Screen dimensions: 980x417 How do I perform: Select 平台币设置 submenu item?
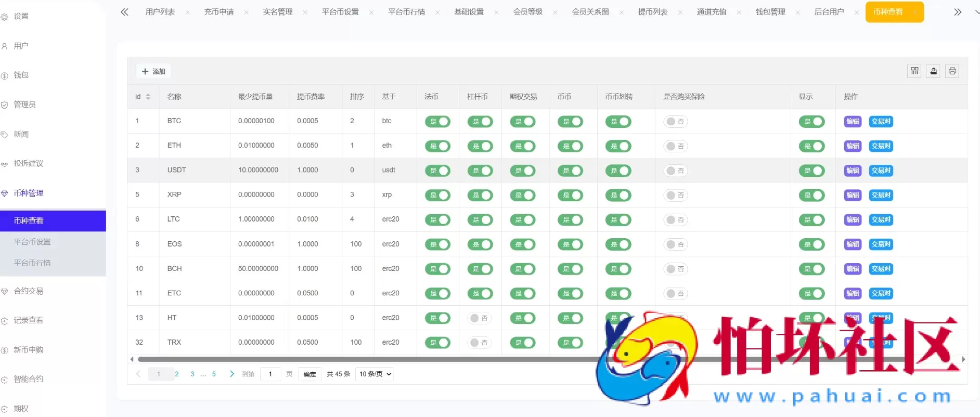click(x=53, y=242)
